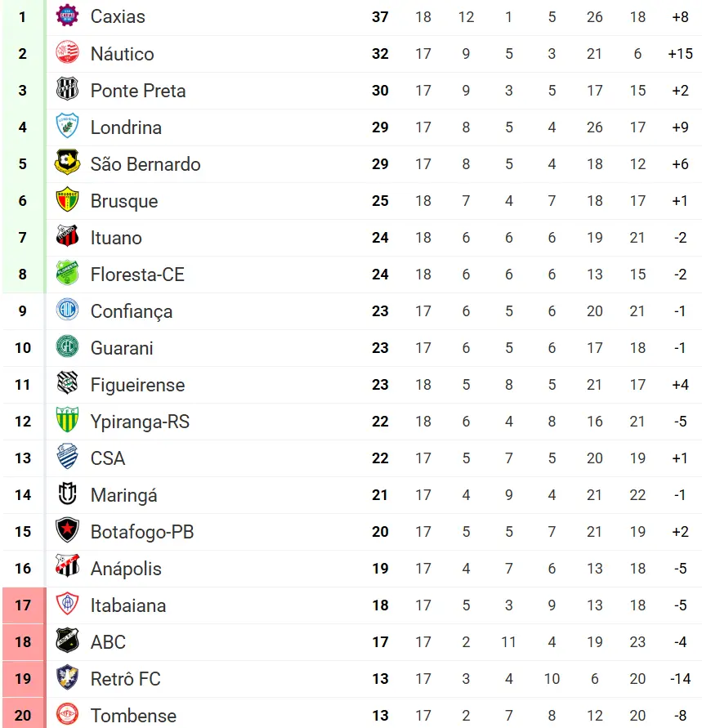Click the Ituano club crest icon
Screen dimensions: 702x728
[x=67, y=237]
